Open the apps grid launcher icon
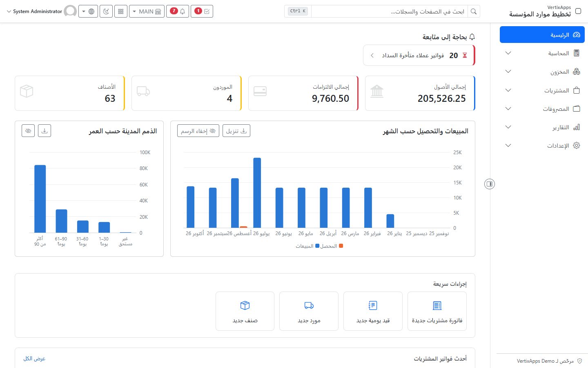Viewport: 588px width, 368px height. tap(121, 11)
